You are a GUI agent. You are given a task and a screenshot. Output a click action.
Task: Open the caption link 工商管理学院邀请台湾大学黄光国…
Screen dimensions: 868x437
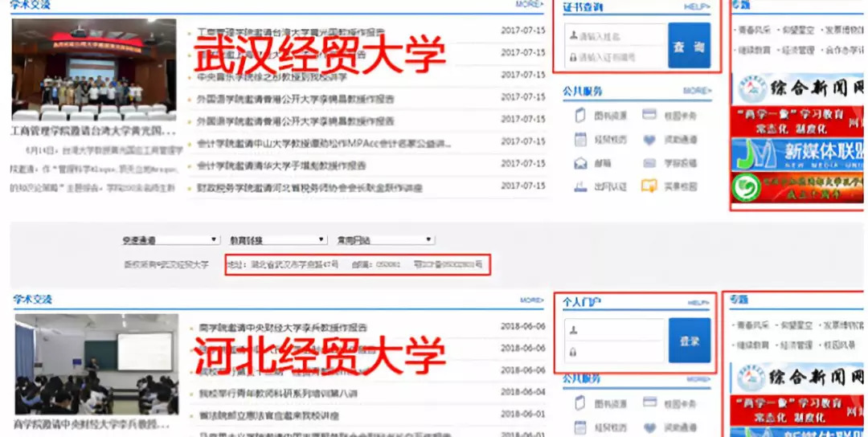click(93, 132)
